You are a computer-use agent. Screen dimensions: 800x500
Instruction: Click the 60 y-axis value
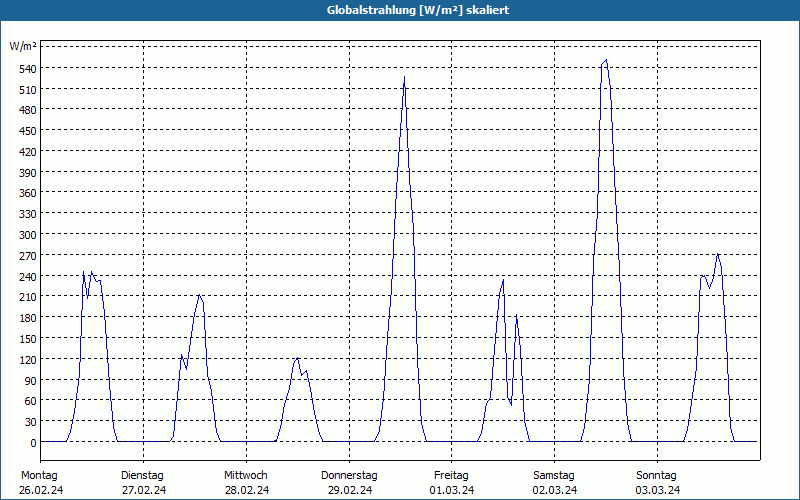pyautogui.click(x=30, y=401)
